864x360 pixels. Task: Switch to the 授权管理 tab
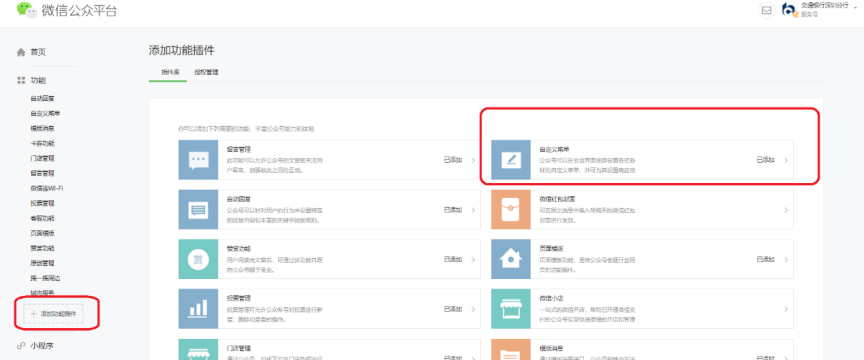[x=206, y=72]
